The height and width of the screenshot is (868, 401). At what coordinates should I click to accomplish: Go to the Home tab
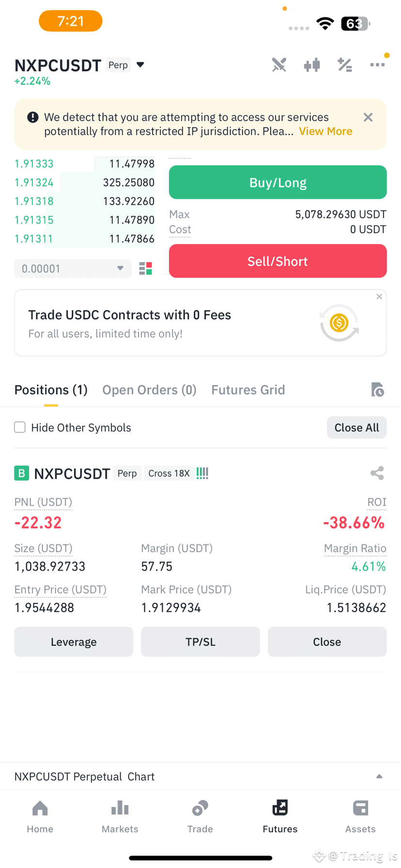coord(40,817)
